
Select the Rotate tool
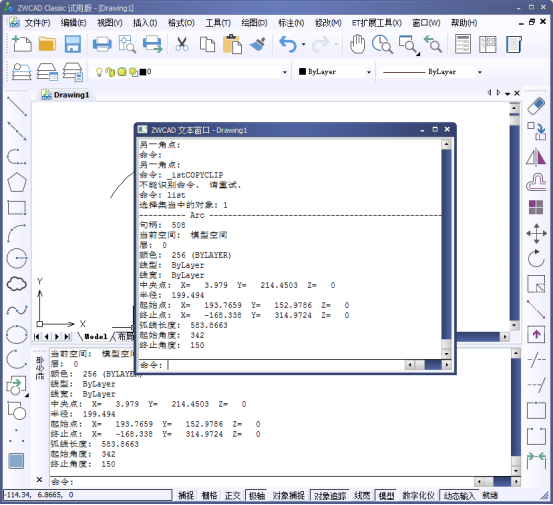pos(536,258)
